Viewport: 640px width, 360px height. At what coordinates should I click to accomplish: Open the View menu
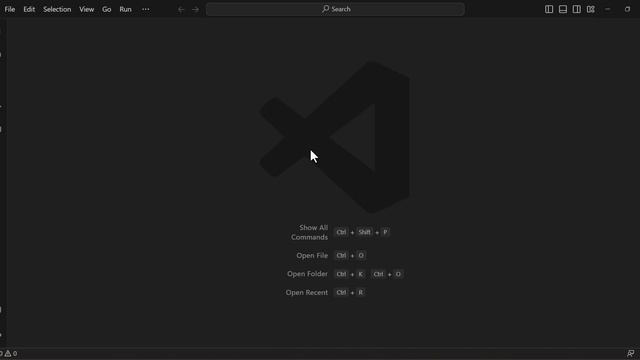[x=87, y=9]
